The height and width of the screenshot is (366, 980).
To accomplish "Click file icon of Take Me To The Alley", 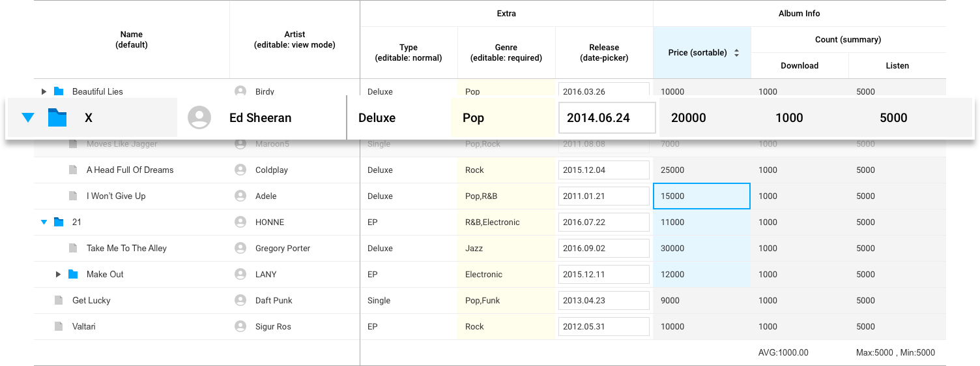I will [x=73, y=248].
